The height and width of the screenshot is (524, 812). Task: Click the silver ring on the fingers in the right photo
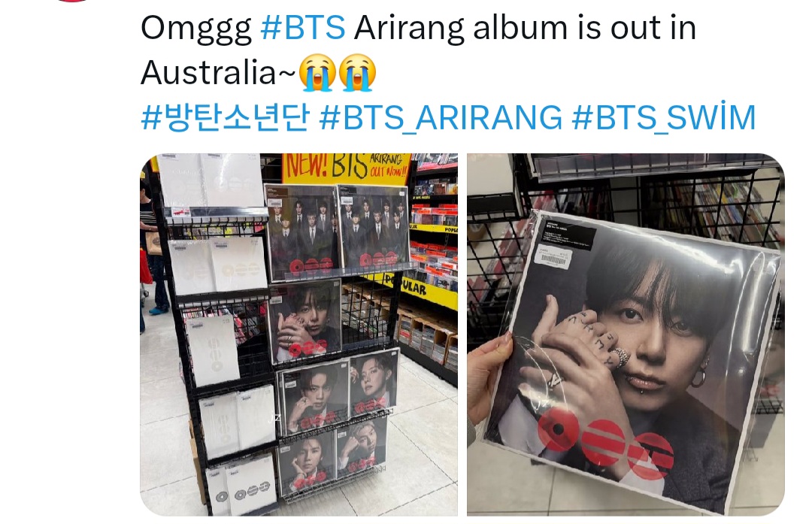[x=620, y=356]
